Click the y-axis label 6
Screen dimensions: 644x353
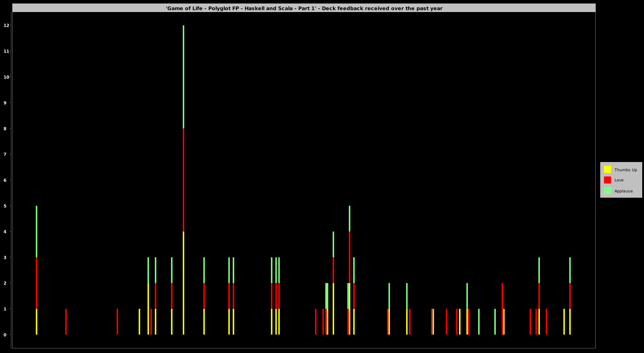pos(5,180)
